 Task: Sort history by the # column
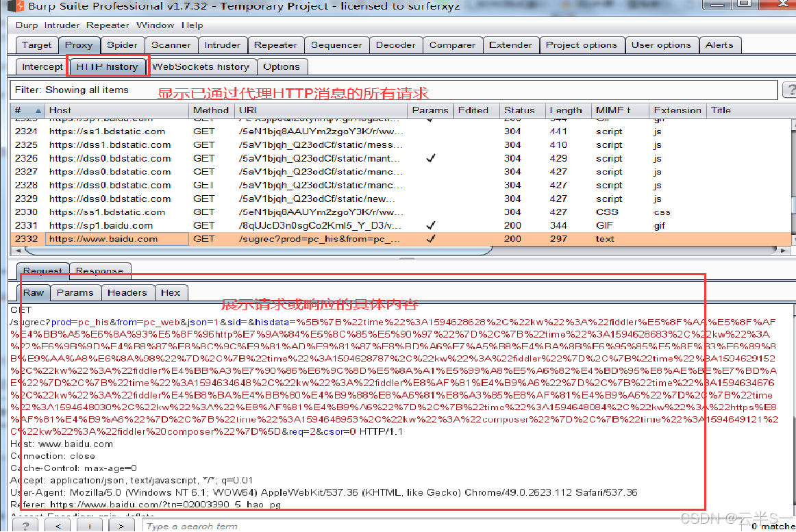click(27, 110)
